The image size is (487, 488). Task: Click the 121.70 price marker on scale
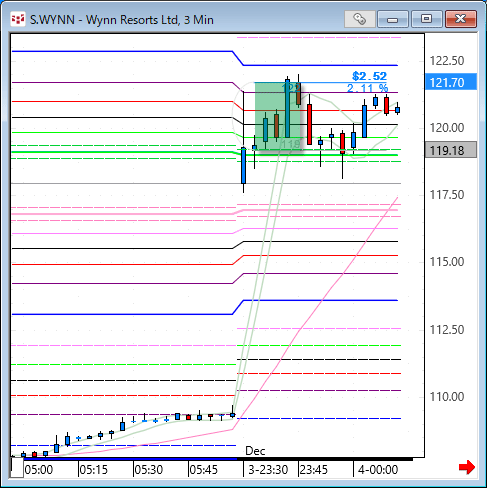coord(451,82)
